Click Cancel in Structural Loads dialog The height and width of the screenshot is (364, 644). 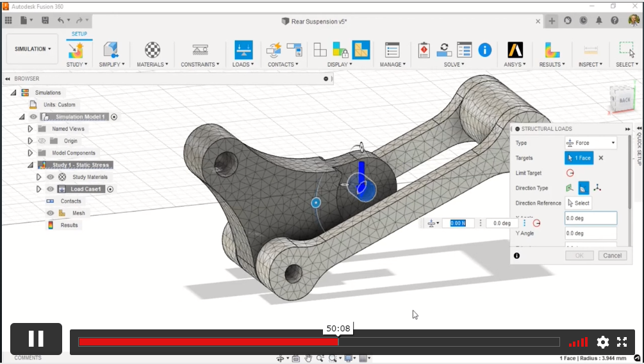coord(612,255)
